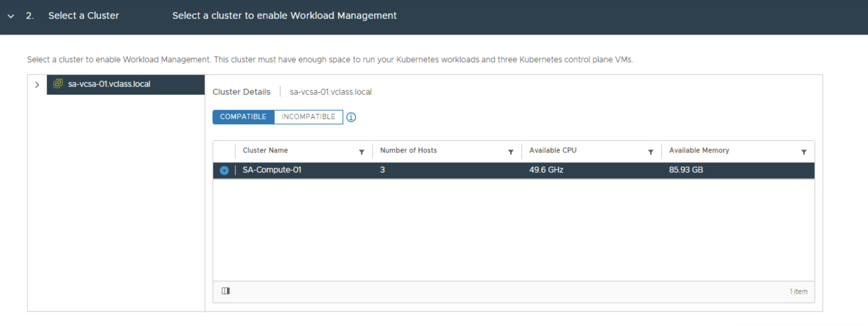Switch to the INCOMPATIBLE clusters view
Screen dimensions: 868x326
pyautogui.click(x=308, y=117)
